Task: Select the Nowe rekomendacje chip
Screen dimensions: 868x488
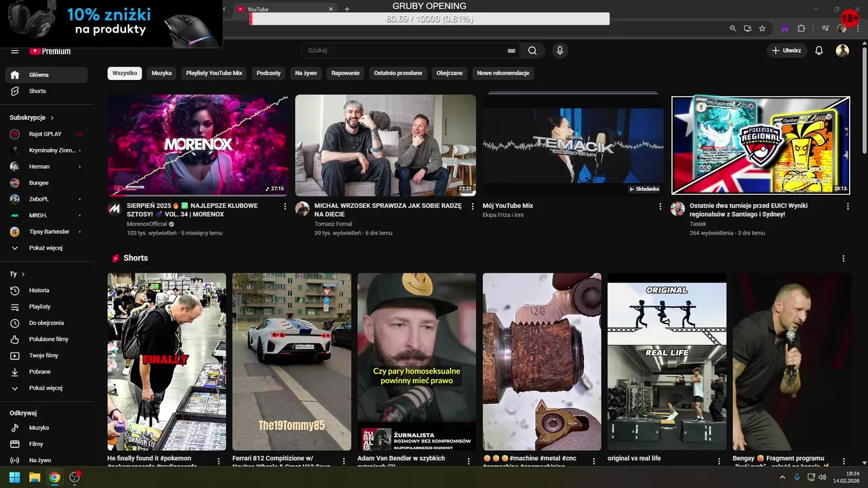Action: pyautogui.click(x=503, y=73)
